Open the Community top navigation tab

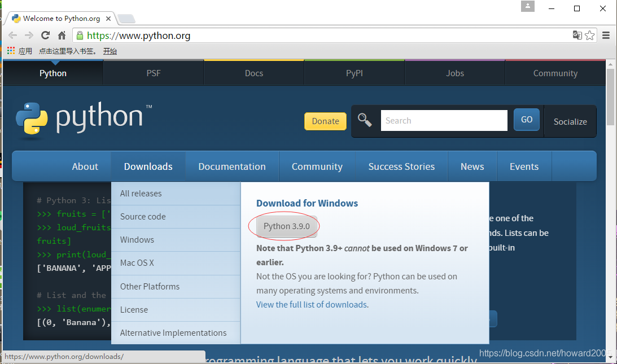click(555, 73)
